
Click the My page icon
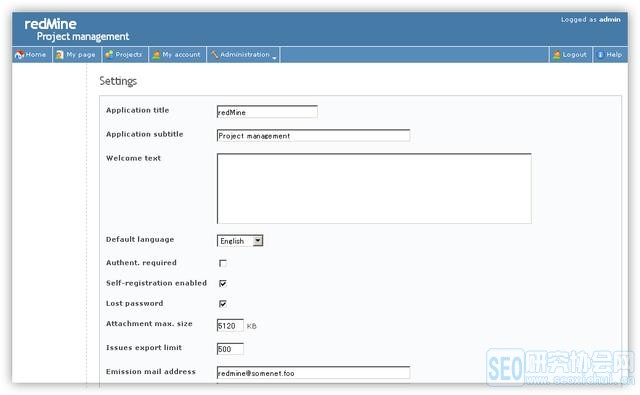pos(60,55)
